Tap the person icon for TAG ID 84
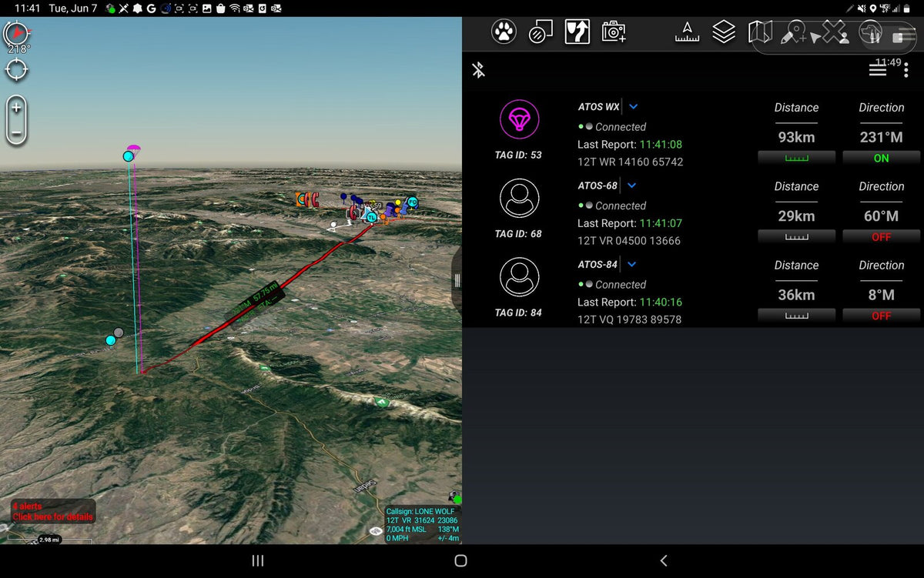 coord(520,277)
